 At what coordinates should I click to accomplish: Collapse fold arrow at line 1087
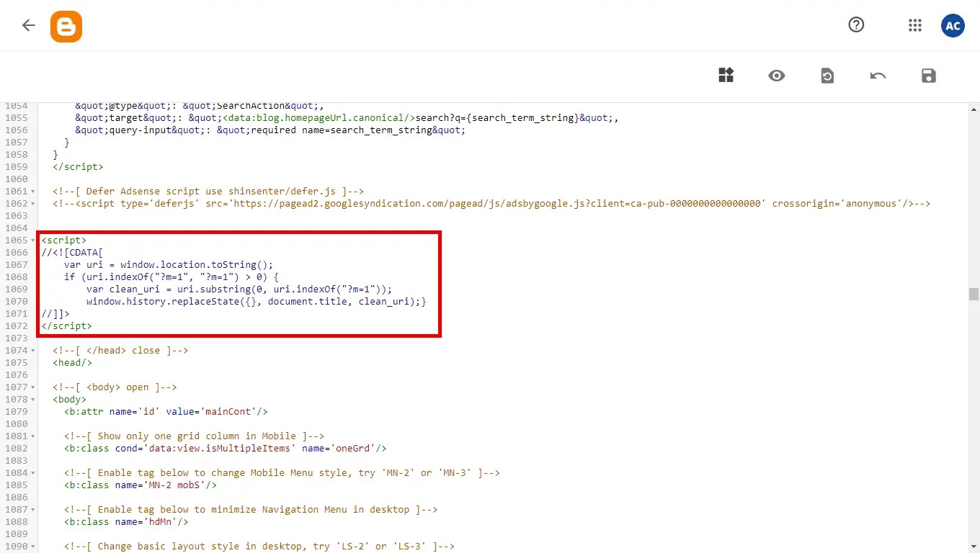click(33, 510)
